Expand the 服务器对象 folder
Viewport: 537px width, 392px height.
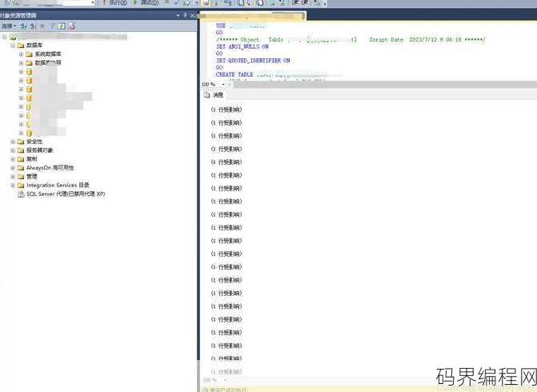click(x=13, y=150)
